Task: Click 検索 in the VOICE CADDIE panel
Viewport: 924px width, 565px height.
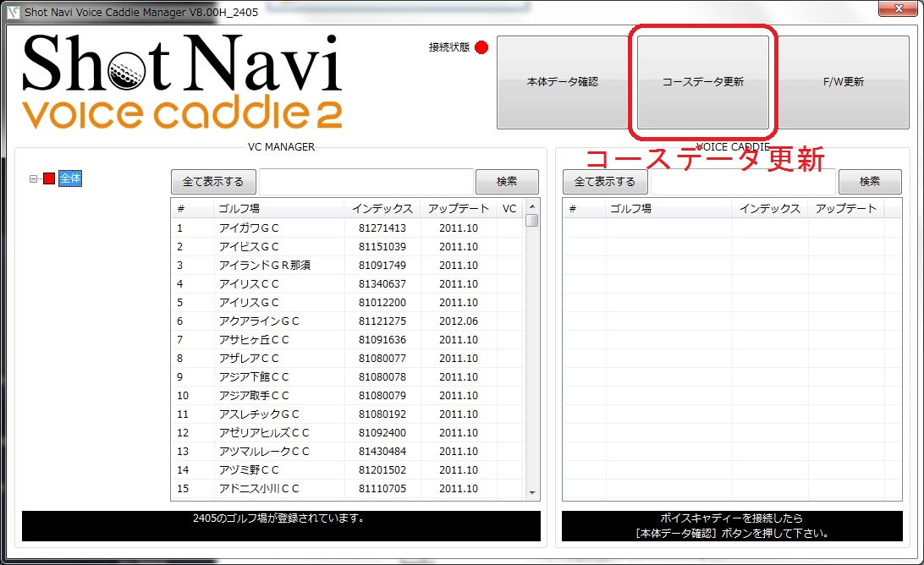Action: click(x=869, y=182)
